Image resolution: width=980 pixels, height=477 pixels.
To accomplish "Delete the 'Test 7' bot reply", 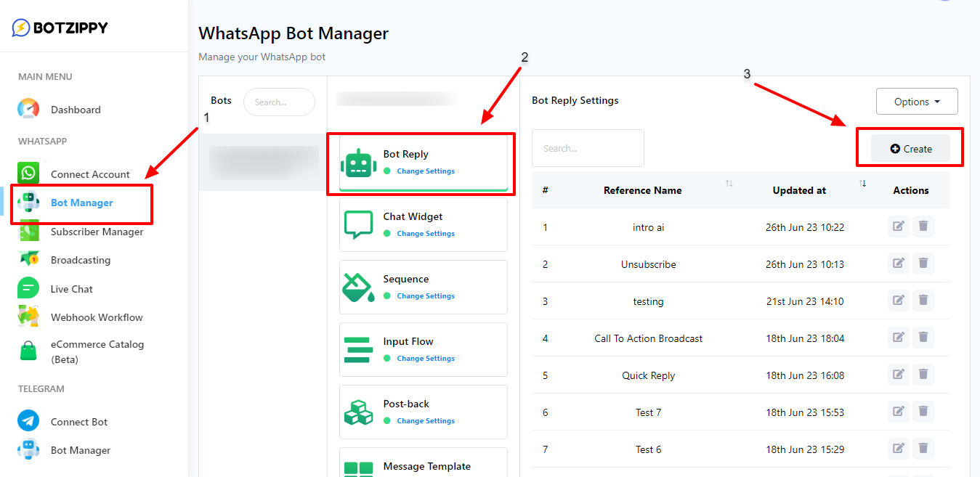I will [x=923, y=412].
